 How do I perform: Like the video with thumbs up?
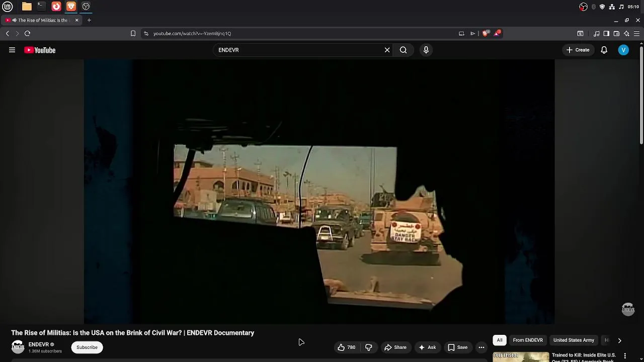(347, 347)
